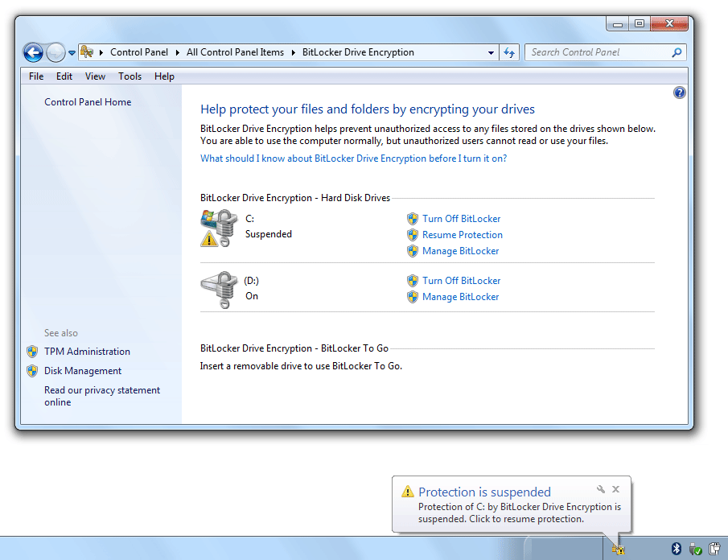Turn Off BitLocker for drive (D:)
Viewport: 728px width, 560px height.
pos(461,281)
